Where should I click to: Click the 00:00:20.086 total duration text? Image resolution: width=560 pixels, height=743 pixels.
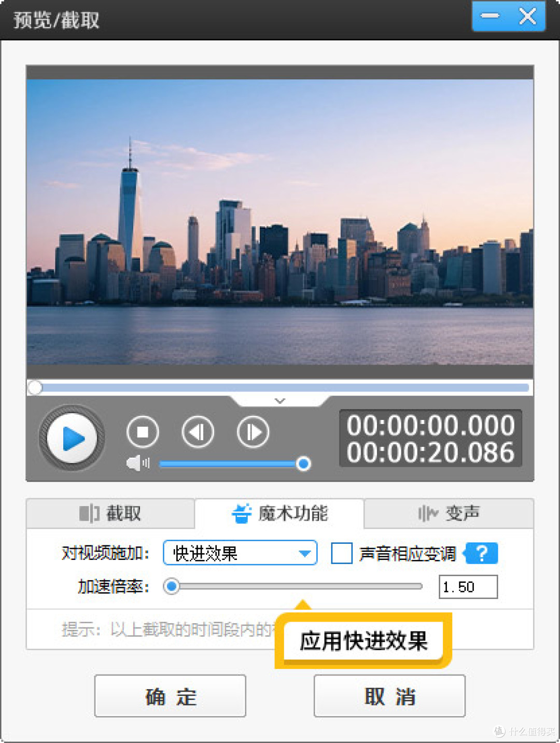coord(430,452)
